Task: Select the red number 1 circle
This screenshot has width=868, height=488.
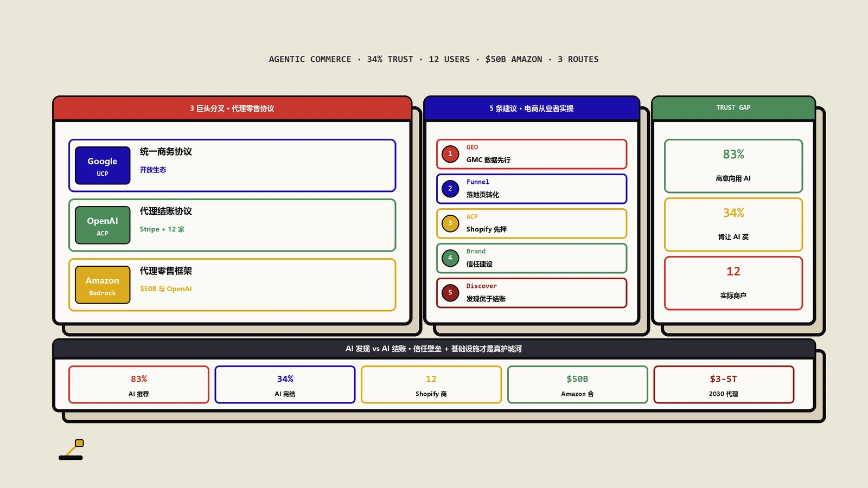Action: (450, 154)
